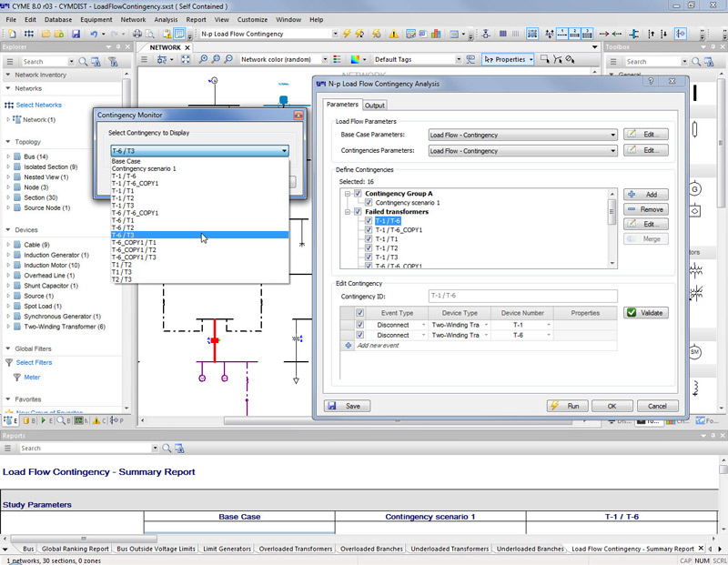
Task: Click the zoom to fit network icon
Action: [x=186, y=60]
